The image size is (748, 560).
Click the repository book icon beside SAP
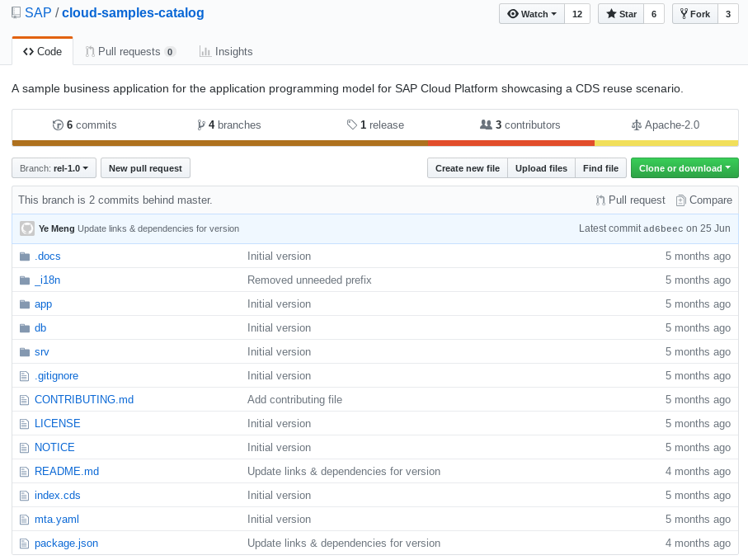(16, 12)
